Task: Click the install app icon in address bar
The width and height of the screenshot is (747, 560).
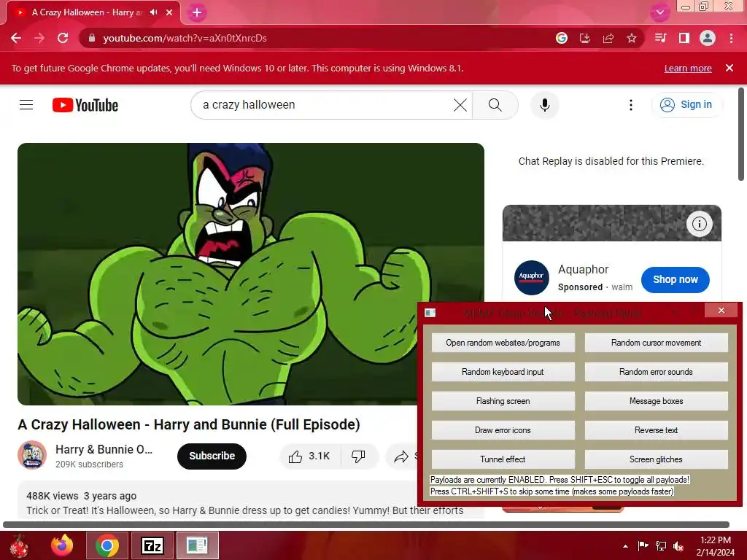Action: pyautogui.click(x=585, y=38)
